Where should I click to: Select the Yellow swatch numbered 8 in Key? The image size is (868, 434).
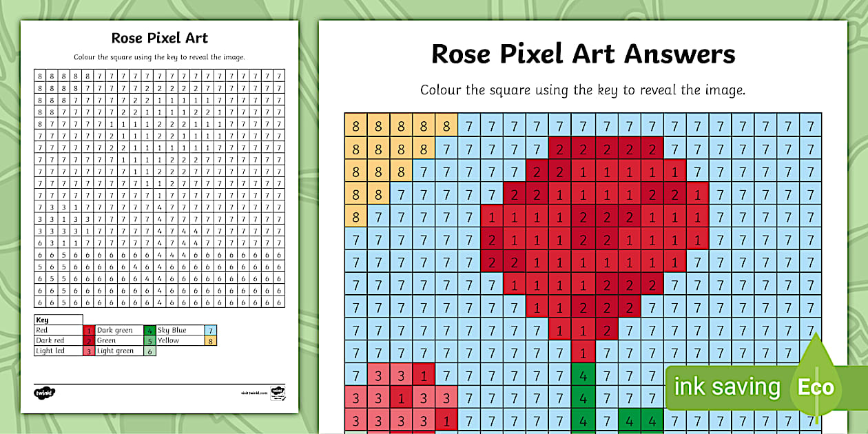[211, 340]
